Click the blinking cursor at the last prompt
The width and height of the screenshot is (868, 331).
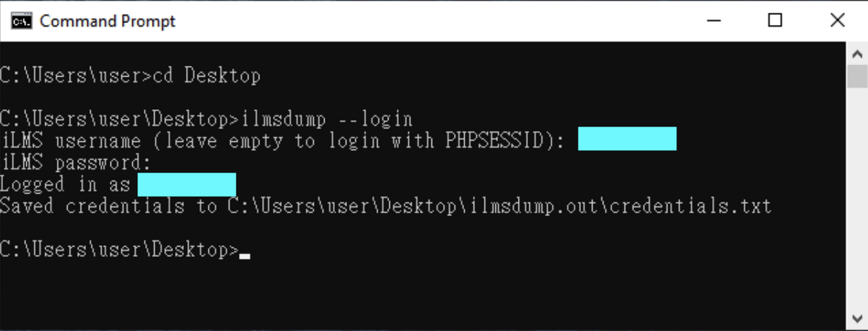click(x=245, y=256)
